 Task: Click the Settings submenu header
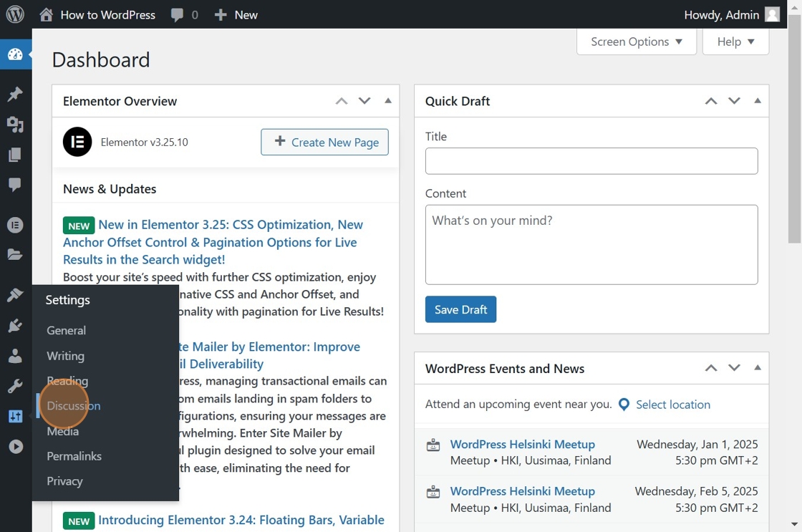(67, 300)
